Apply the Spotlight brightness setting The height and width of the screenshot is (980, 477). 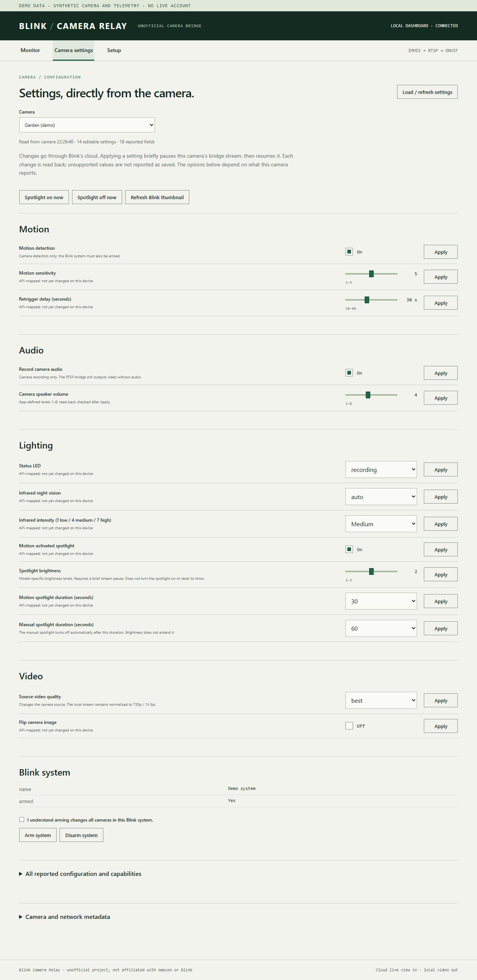point(440,574)
